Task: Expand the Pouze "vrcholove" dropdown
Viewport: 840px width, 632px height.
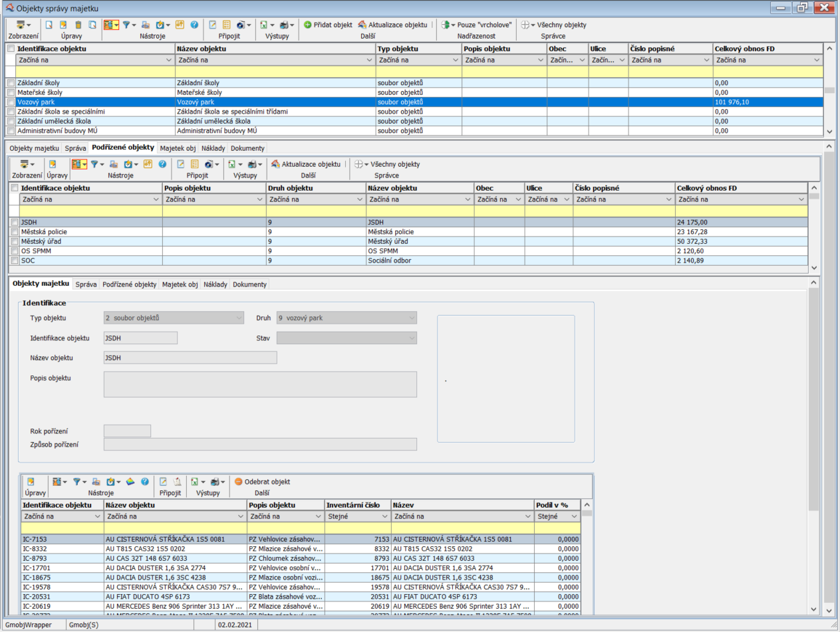Action: coord(452,25)
